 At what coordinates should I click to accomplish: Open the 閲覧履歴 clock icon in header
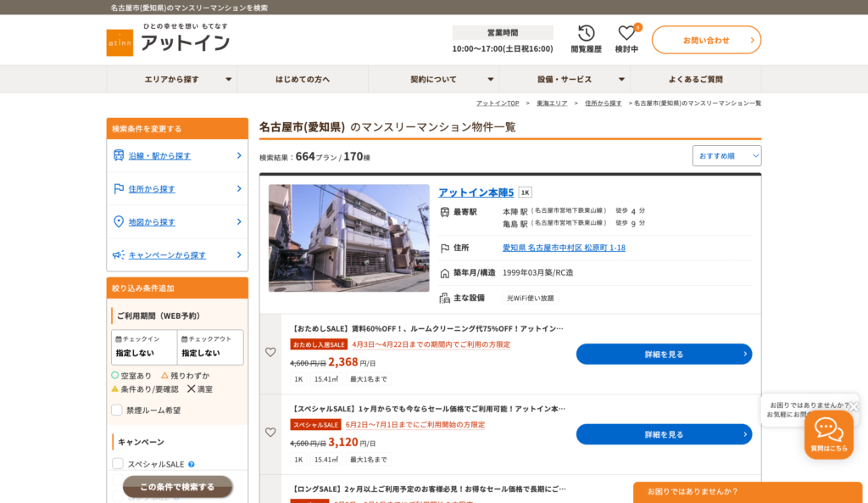pyautogui.click(x=586, y=33)
